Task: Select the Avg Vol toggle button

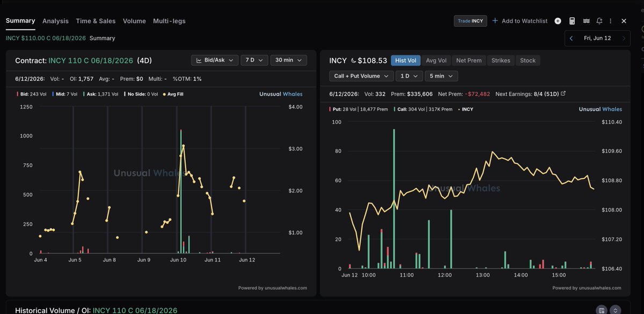Action: pos(436,61)
